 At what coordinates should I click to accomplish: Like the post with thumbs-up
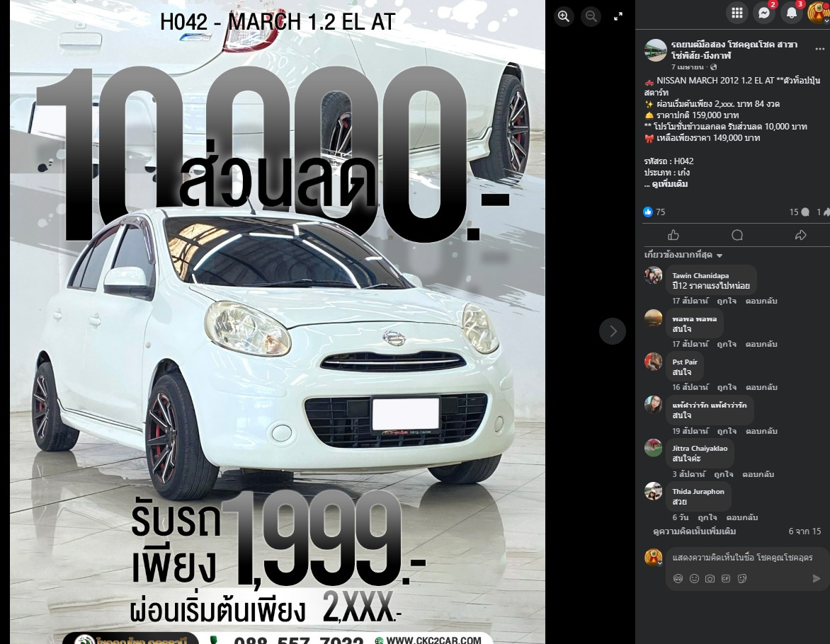673,235
